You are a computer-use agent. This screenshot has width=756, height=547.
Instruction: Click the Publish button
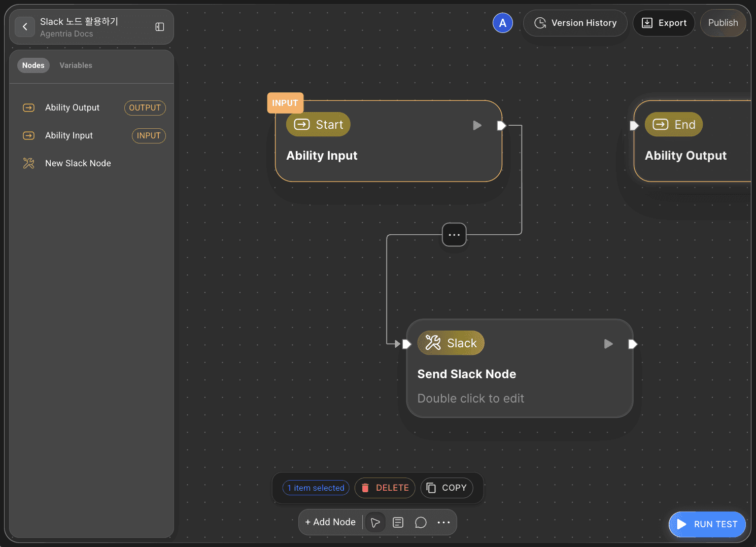pyautogui.click(x=723, y=23)
